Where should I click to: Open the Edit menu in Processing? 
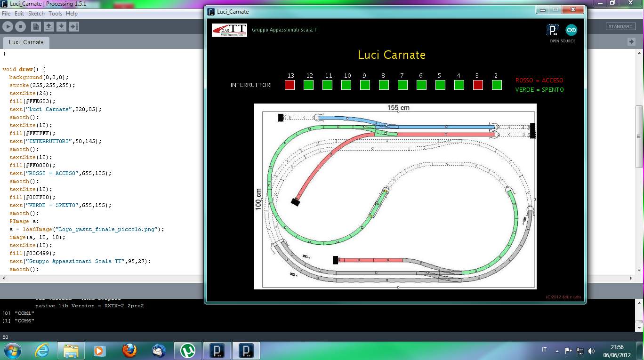tap(19, 14)
